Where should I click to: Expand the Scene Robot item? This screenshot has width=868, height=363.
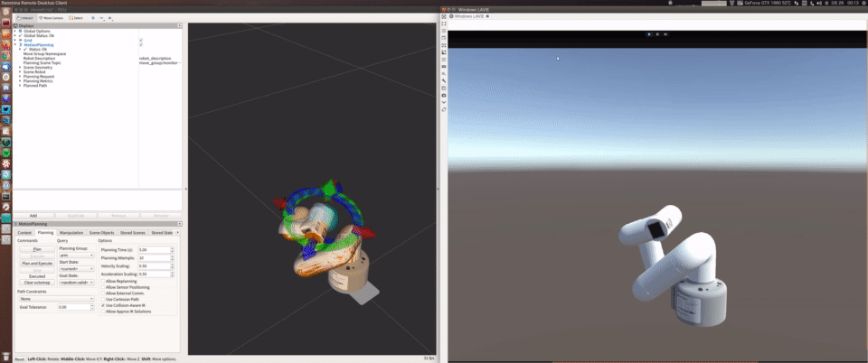(x=20, y=72)
